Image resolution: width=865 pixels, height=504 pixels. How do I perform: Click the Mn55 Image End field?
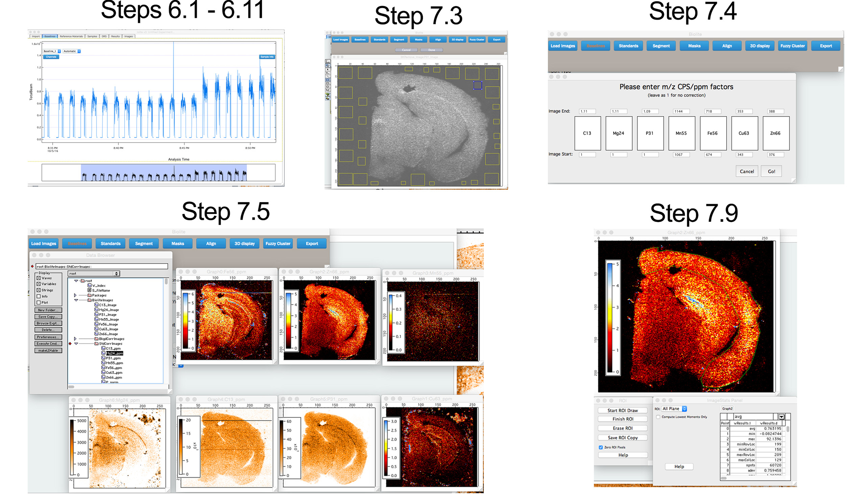(x=681, y=111)
